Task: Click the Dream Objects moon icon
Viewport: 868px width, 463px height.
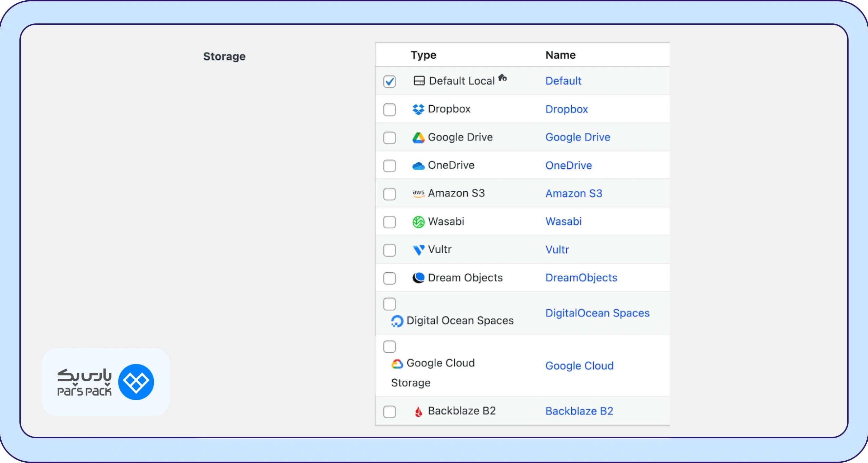Action: click(x=418, y=278)
